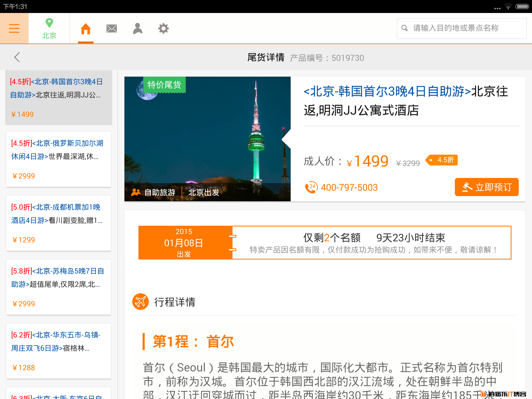Tap the search magnifier icon
Viewport: 532px width, 399px height.
(x=404, y=28)
